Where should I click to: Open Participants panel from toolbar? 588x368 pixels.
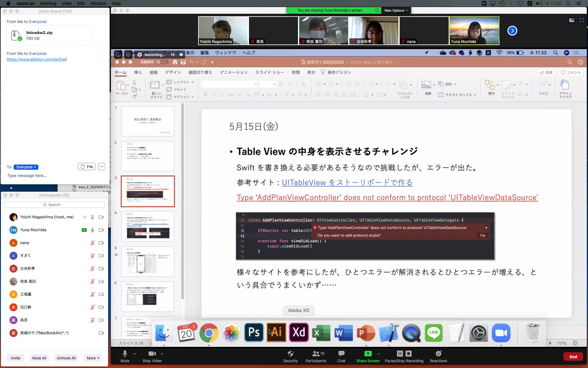pos(316,354)
